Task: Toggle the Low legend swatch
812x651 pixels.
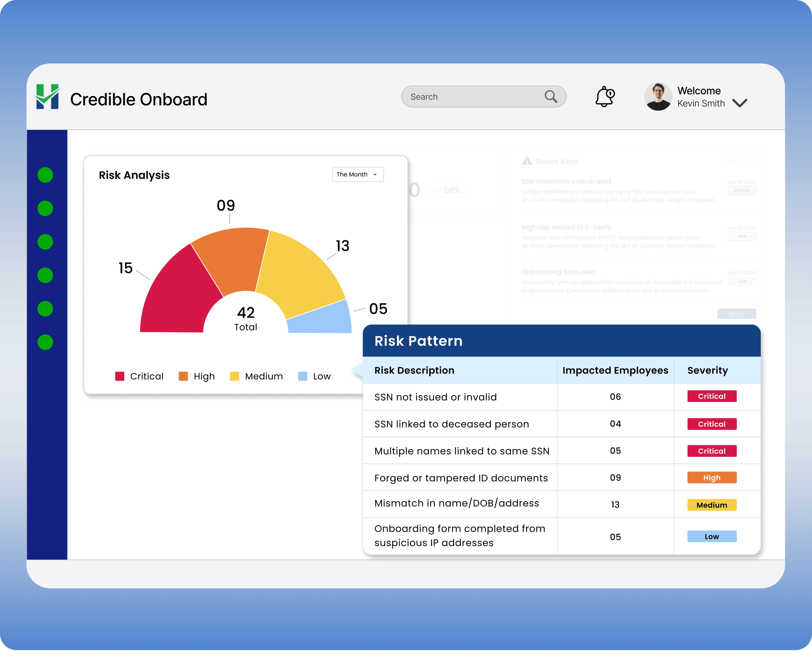Action: coord(302,376)
